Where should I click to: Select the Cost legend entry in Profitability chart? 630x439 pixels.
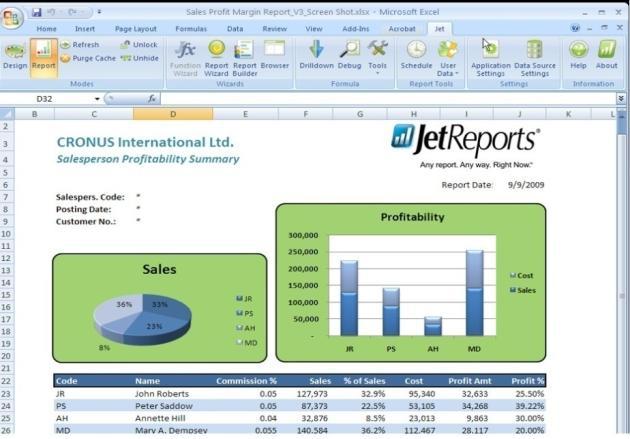pos(522,276)
